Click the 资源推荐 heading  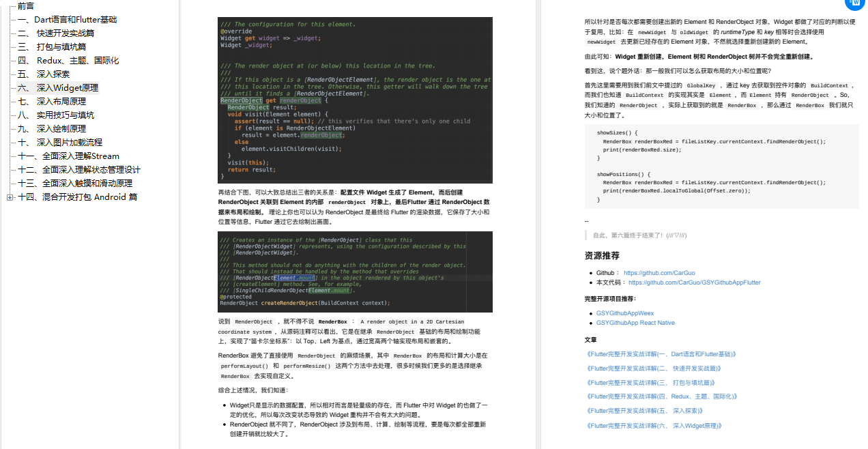tap(602, 256)
